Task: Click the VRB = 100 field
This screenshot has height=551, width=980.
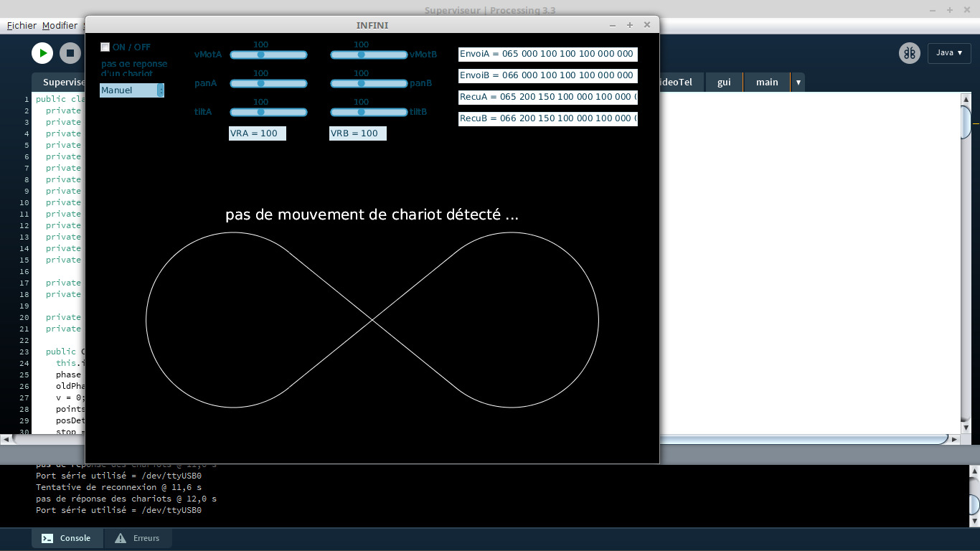Action: click(357, 133)
